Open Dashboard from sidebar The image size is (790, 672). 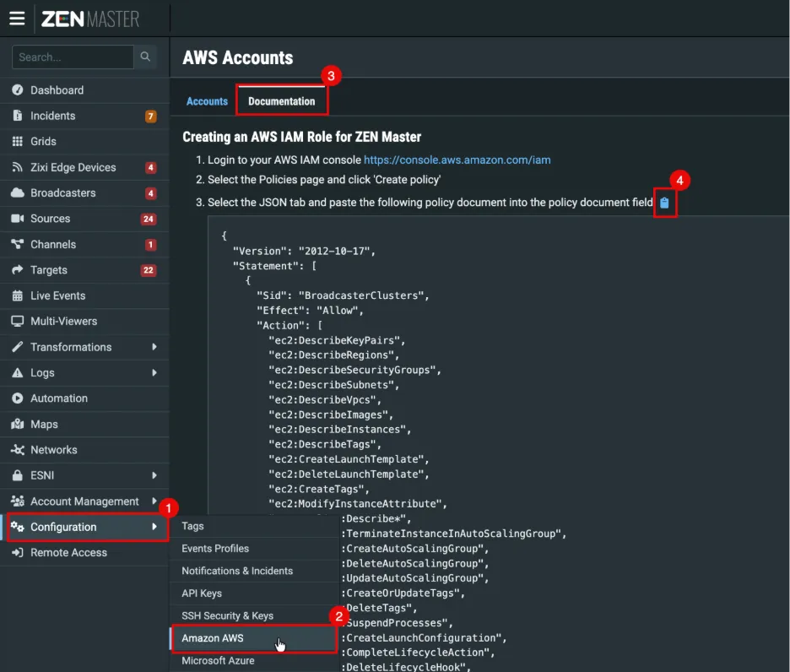(x=84, y=90)
